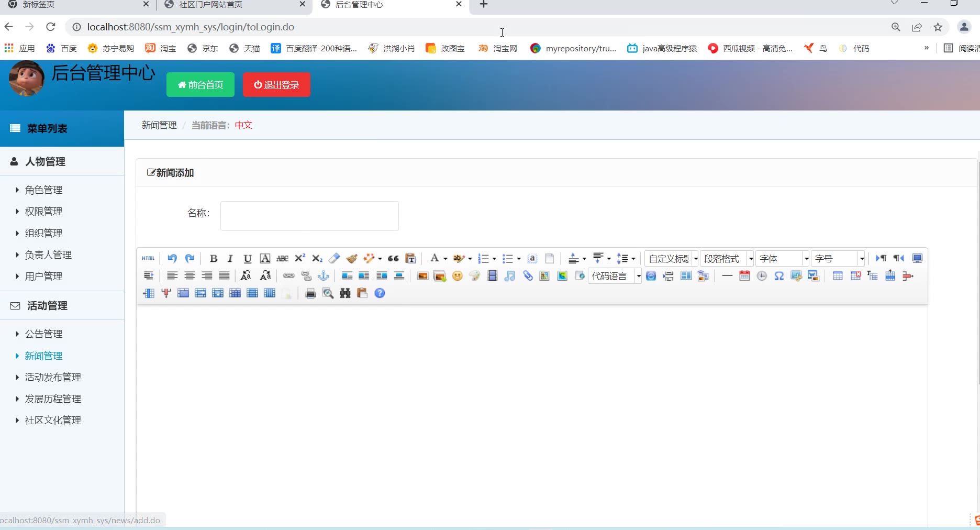Attach a file with the paperclip icon
This screenshot has height=530, width=980.
pyautogui.click(x=527, y=275)
